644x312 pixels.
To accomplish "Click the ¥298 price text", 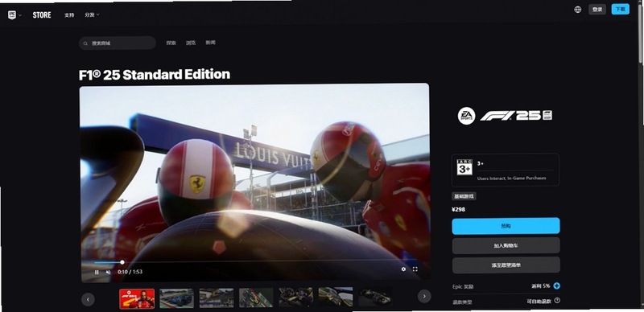I will point(459,210).
